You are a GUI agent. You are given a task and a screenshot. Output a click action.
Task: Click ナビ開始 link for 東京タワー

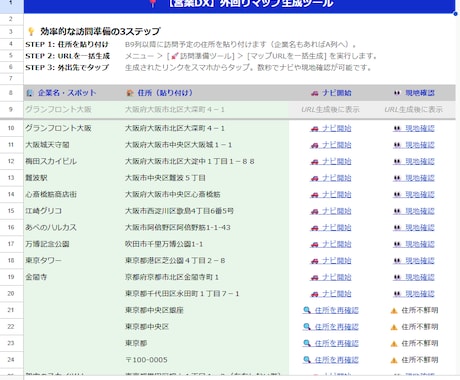coord(331,261)
